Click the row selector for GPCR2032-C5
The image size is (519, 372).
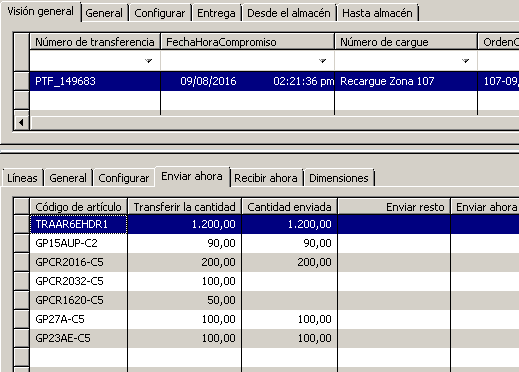coord(21,281)
